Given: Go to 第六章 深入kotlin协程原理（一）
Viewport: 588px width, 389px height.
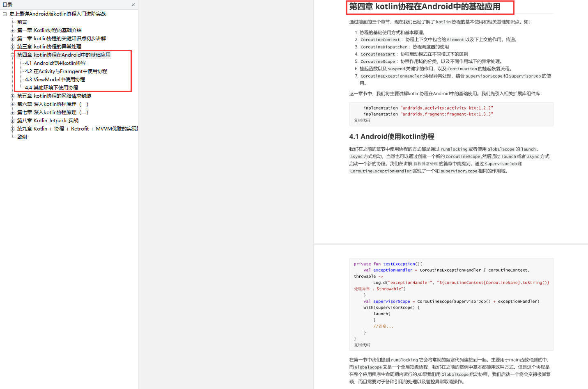Looking at the screenshot, I should pos(53,104).
